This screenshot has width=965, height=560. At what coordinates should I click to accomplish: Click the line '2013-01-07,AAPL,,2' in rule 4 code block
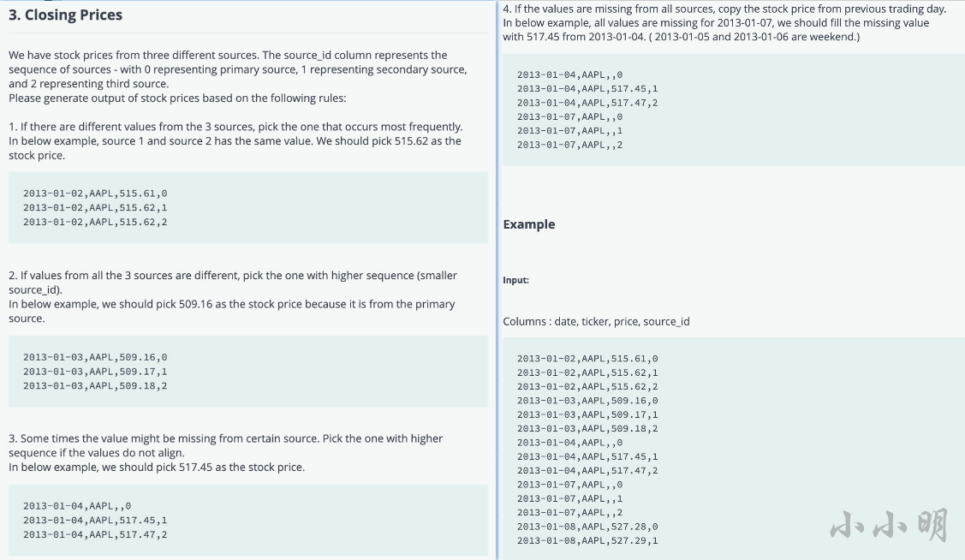(x=569, y=145)
